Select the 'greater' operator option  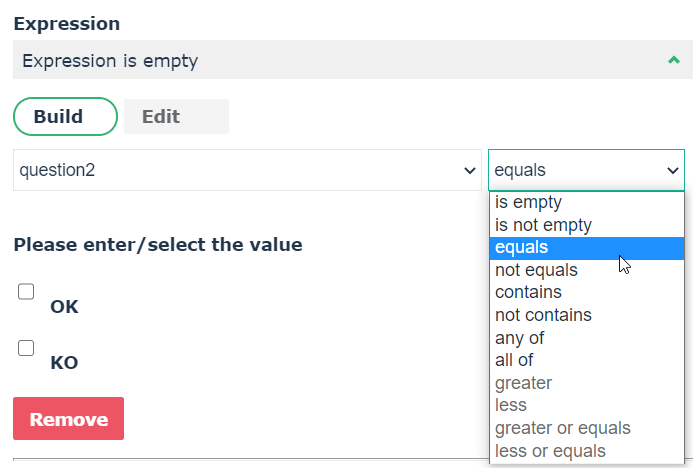point(523,383)
